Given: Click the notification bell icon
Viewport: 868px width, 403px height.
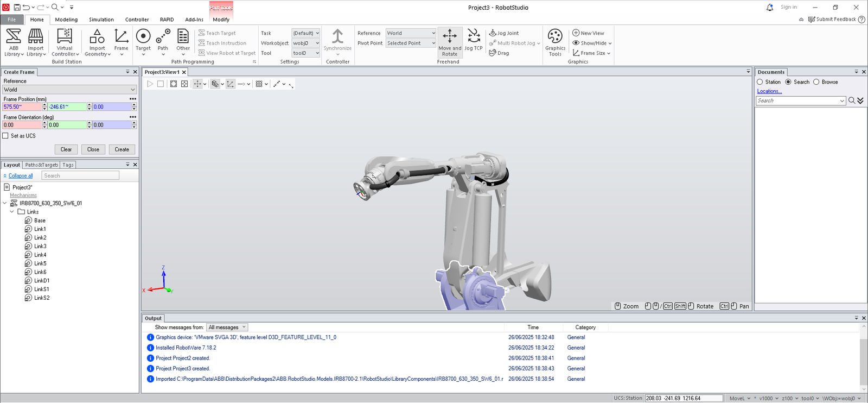Looking at the screenshot, I should [x=770, y=7].
